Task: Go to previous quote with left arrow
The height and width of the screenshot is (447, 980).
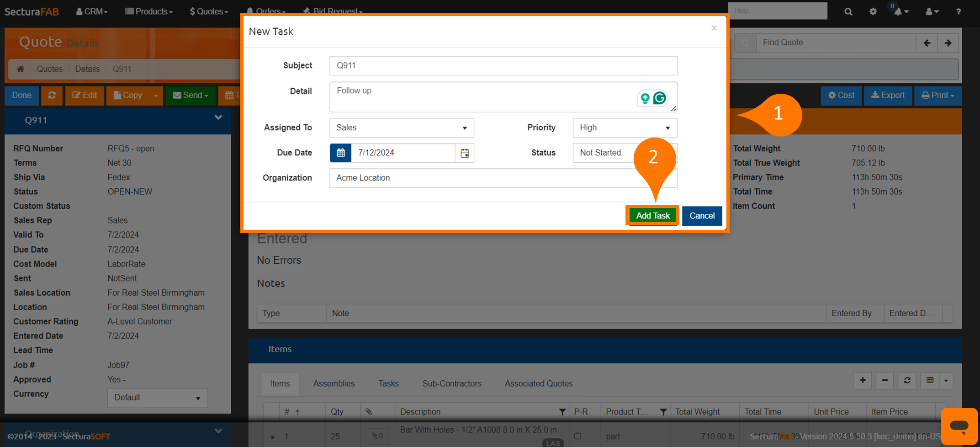Action: click(927, 43)
